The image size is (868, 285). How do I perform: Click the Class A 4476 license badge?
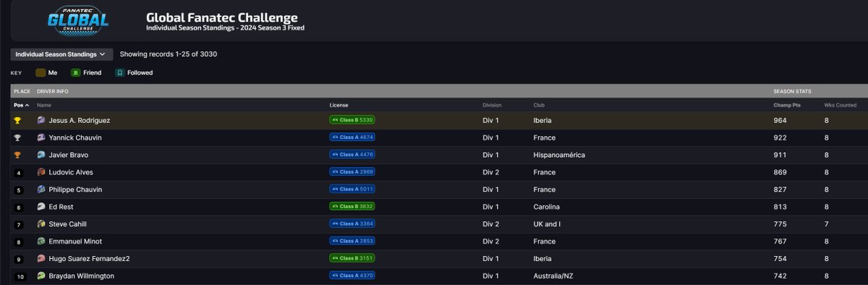[x=352, y=155]
